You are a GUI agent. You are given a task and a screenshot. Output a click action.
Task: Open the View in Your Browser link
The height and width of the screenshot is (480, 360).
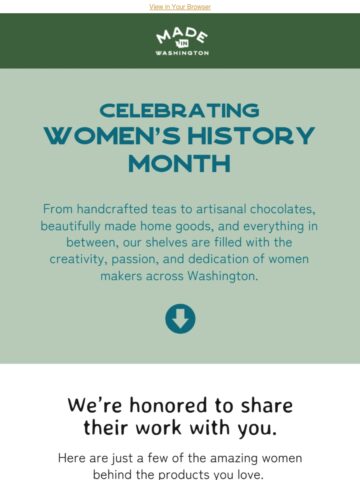pos(180,7)
